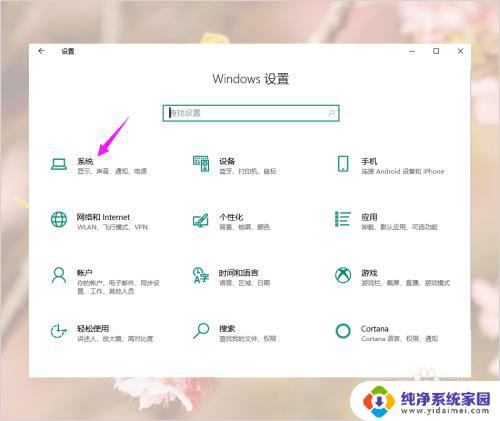Maximize the 设置 window
The width and height of the screenshot is (500, 421).
click(x=436, y=51)
